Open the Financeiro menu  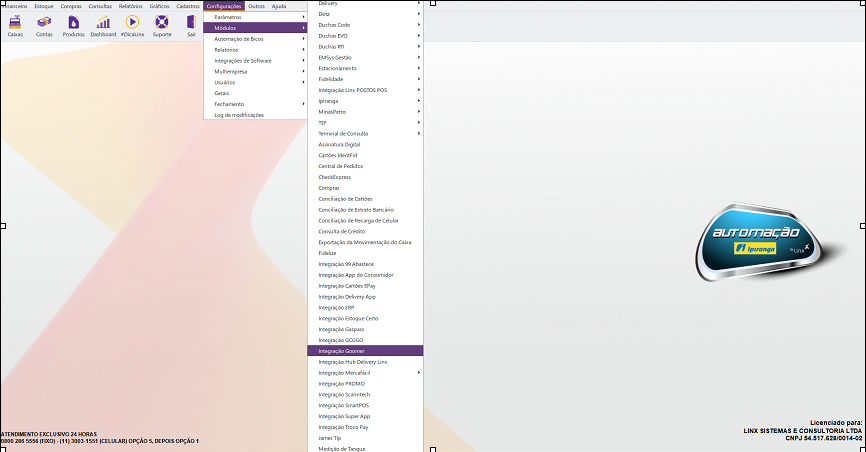pos(15,6)
